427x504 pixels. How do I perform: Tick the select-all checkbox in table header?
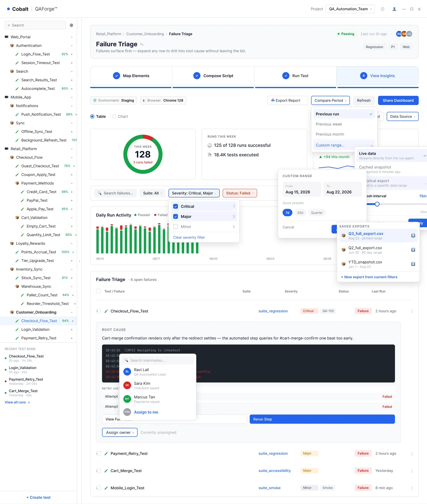click(x=98, y=291)
